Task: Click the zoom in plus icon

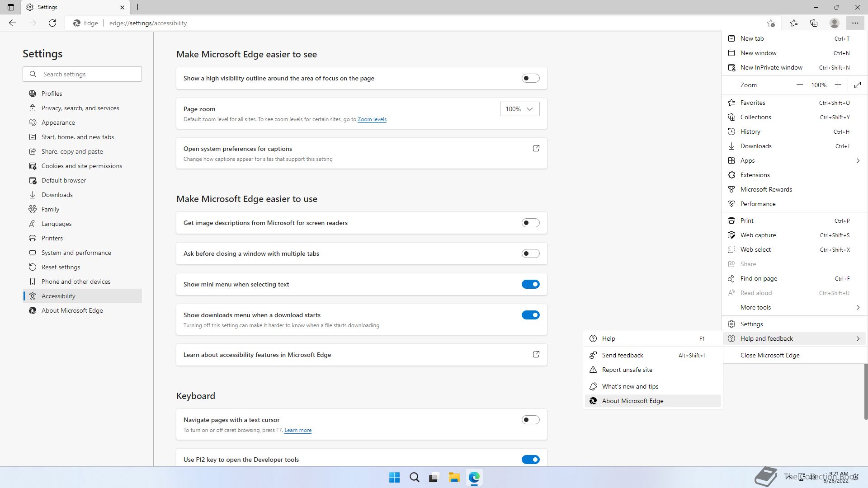Action: click(x=838, y=85)
